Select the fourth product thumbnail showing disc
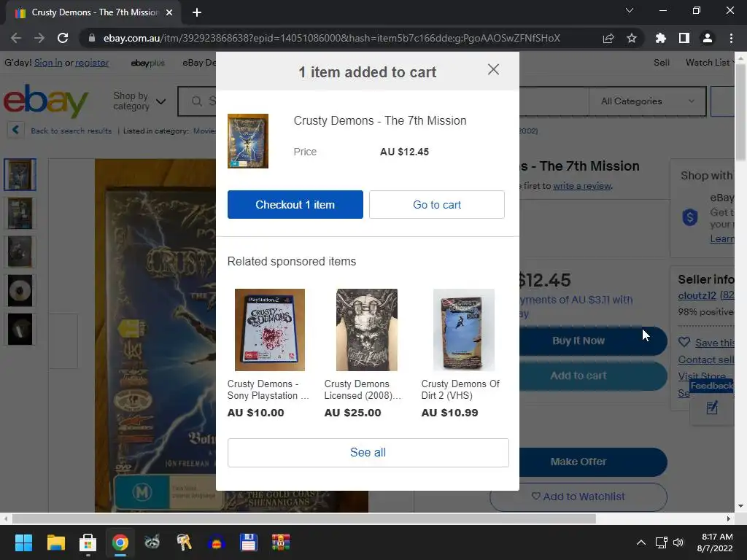 pos(20,290)
